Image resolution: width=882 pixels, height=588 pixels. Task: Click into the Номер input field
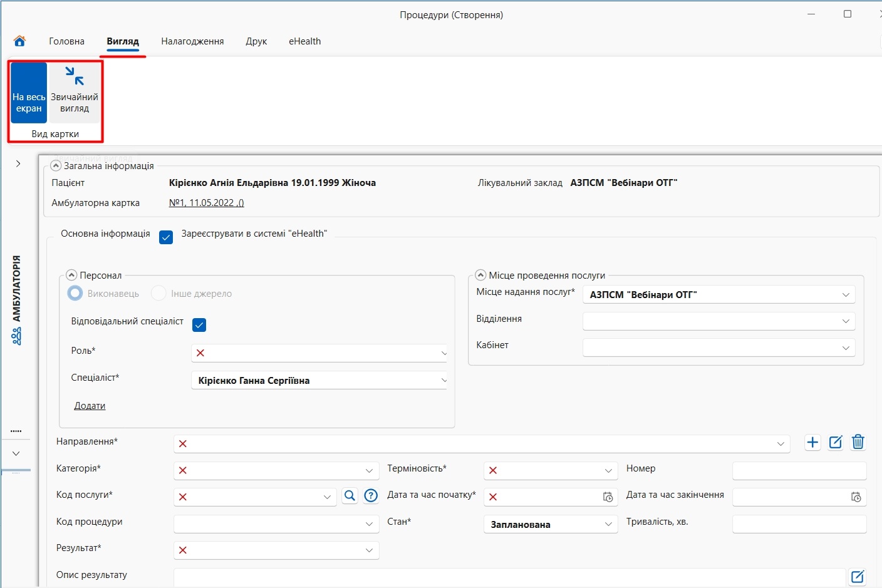pyautogui.click(x=799, y=470)
